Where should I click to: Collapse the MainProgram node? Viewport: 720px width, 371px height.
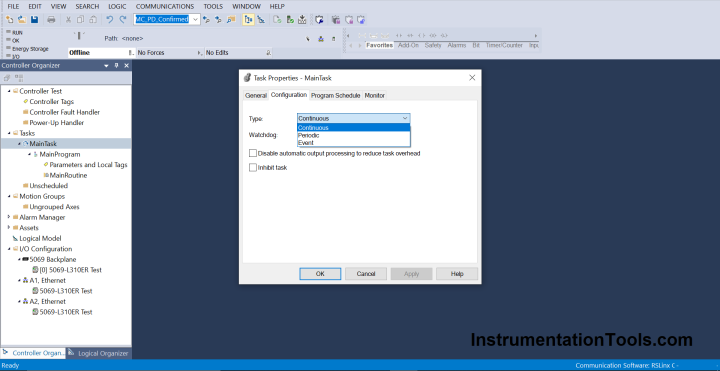(30, 154)
